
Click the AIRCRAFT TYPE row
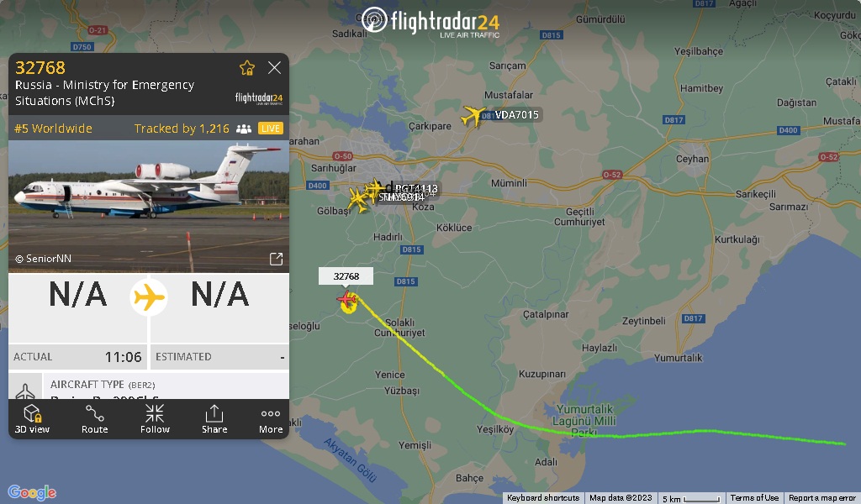coord(149,386)
